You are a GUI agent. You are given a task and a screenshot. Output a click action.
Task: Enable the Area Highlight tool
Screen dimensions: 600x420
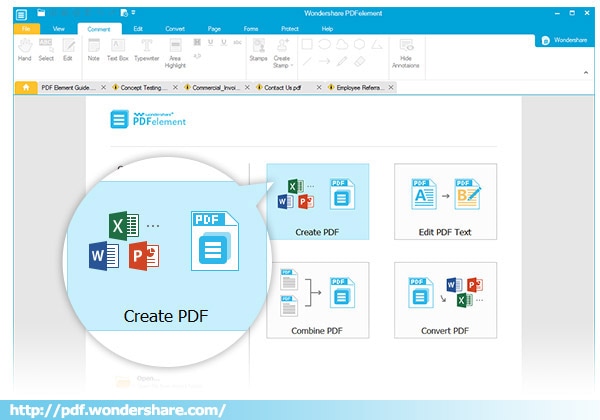pos(176,52)
